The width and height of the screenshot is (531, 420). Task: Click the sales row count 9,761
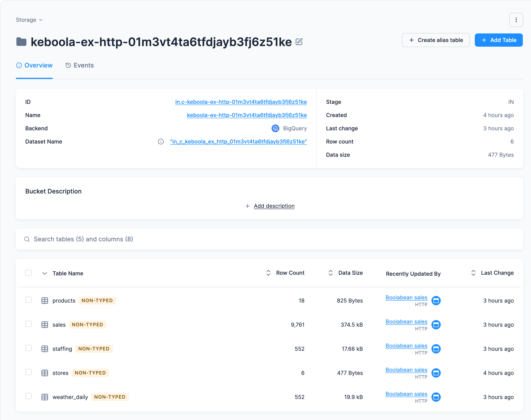tap(298, 325)
